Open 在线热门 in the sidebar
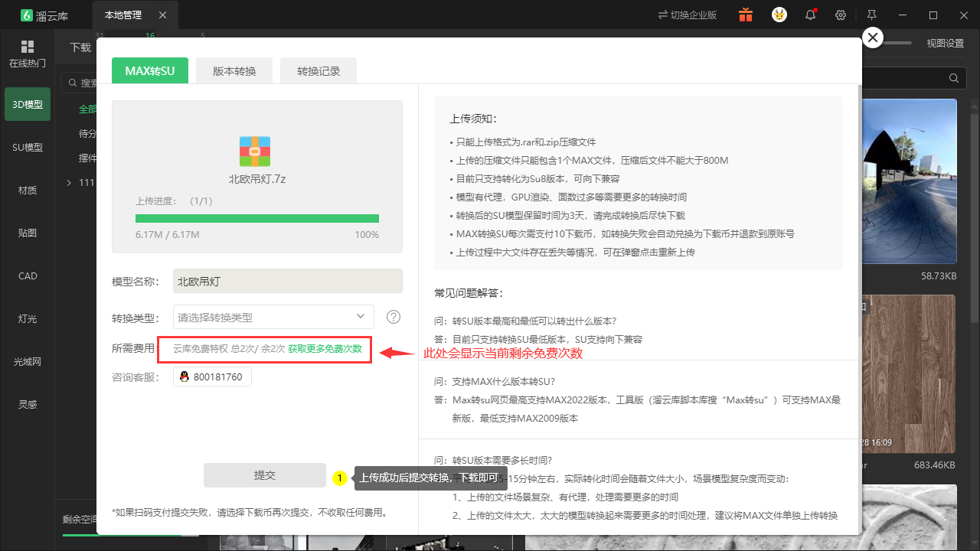 [28, 54]
